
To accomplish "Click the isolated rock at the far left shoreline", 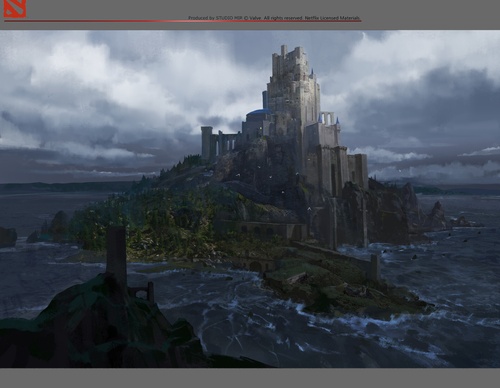I will pyautogui.click(x=8, y=237).
